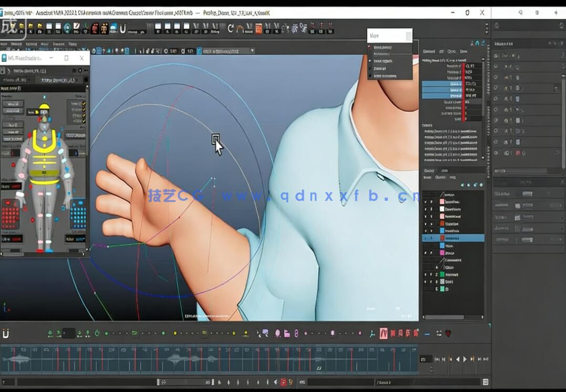This screenshot has height=392, width=566.
Task: Click the dark red shield icon above timeline
Action: (448, 333)
